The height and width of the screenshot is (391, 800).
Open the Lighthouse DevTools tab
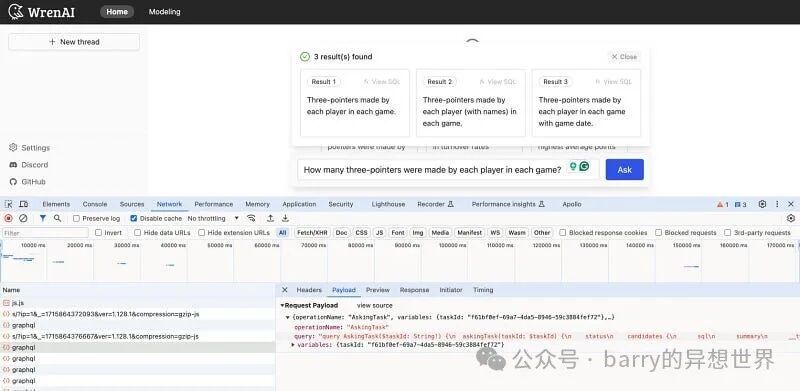coord(388,204)
